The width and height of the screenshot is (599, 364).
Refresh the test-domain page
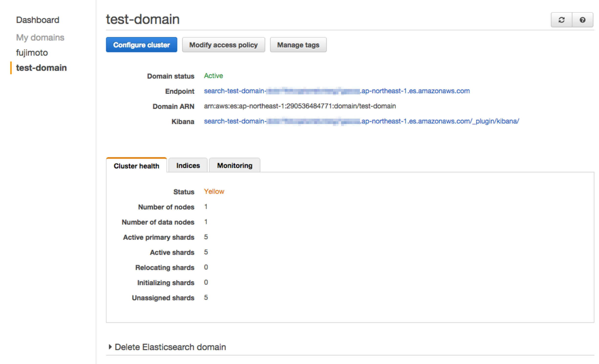pyautogui.click(x=561, y=20)
